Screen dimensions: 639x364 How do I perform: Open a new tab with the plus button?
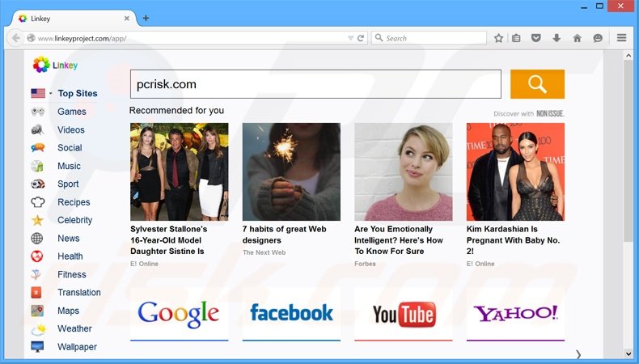point(146,18)
